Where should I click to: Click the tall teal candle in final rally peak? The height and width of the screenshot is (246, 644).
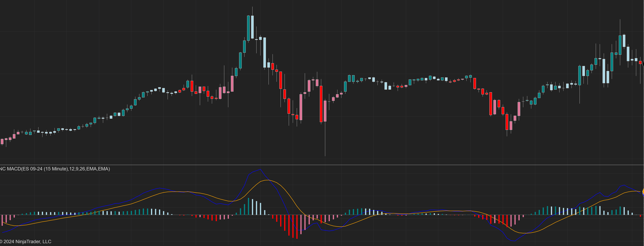(620, 45)
